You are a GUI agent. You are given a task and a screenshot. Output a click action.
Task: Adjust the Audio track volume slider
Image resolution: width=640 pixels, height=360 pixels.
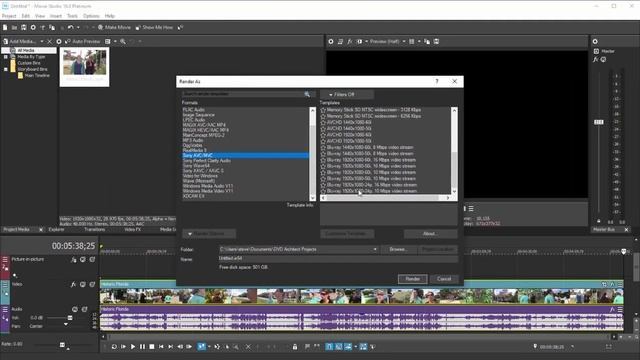coord(70,318)
